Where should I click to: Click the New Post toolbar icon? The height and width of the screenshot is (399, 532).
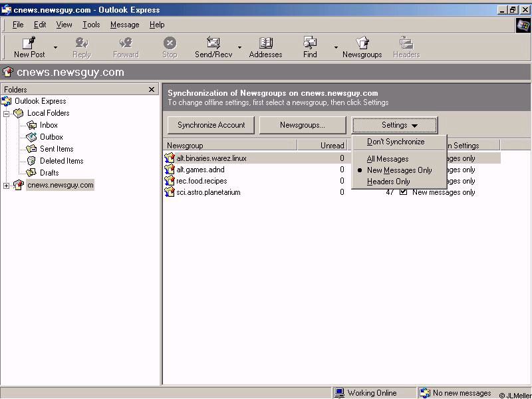29,43
